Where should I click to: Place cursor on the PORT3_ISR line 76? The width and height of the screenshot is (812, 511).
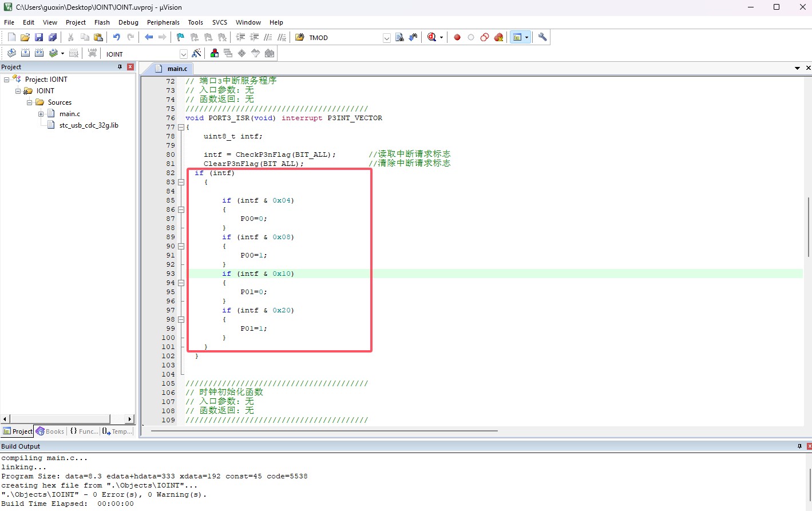284,118
